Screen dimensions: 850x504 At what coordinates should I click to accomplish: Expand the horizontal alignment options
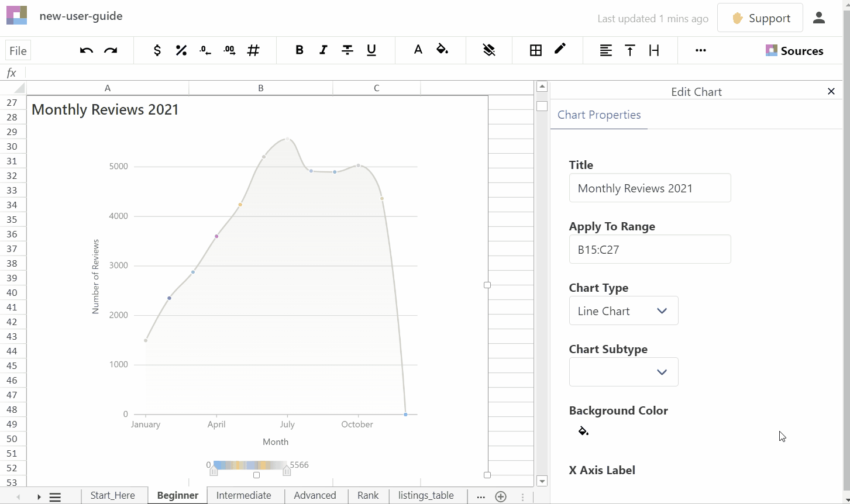click(x=605, y=50)
